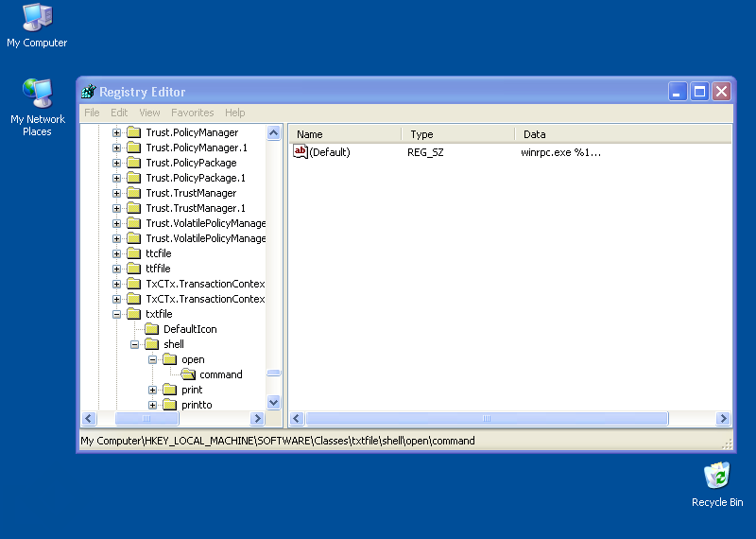The image size is (756, 539).
Task: Click the winrpc.exe %1... data cell
Action: pos(560,152)
